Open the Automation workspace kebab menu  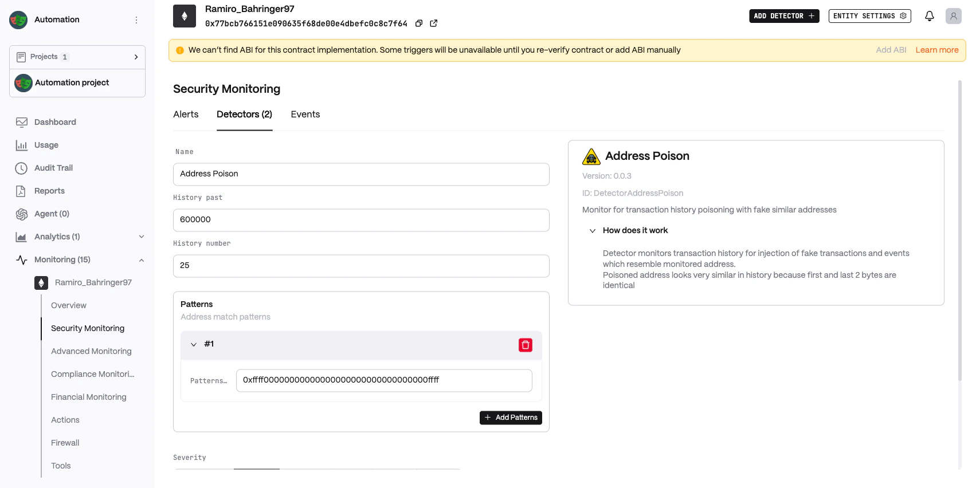click(x=136, y=20)
